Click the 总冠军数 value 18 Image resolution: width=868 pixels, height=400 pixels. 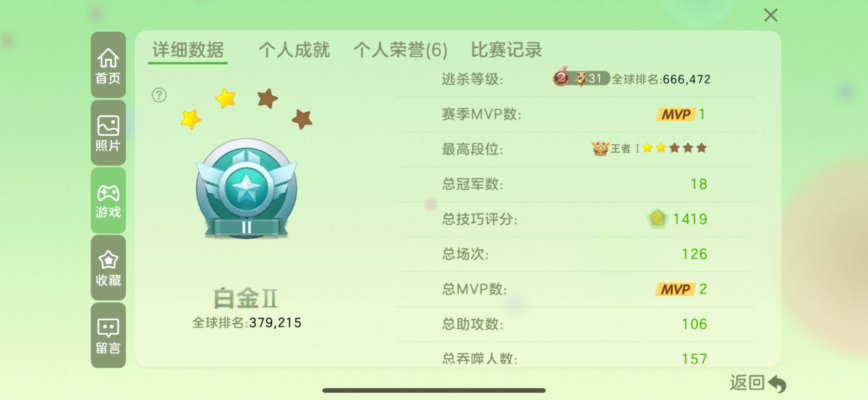[698, 184]
